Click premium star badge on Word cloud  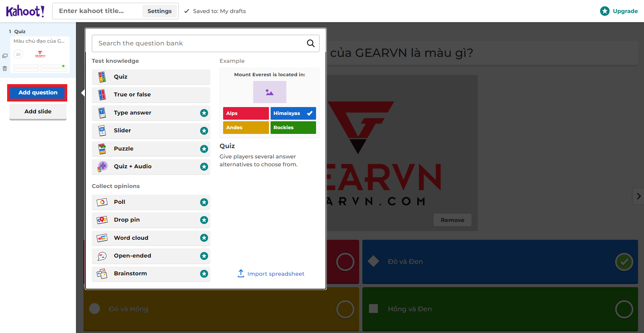click(204, 238)
